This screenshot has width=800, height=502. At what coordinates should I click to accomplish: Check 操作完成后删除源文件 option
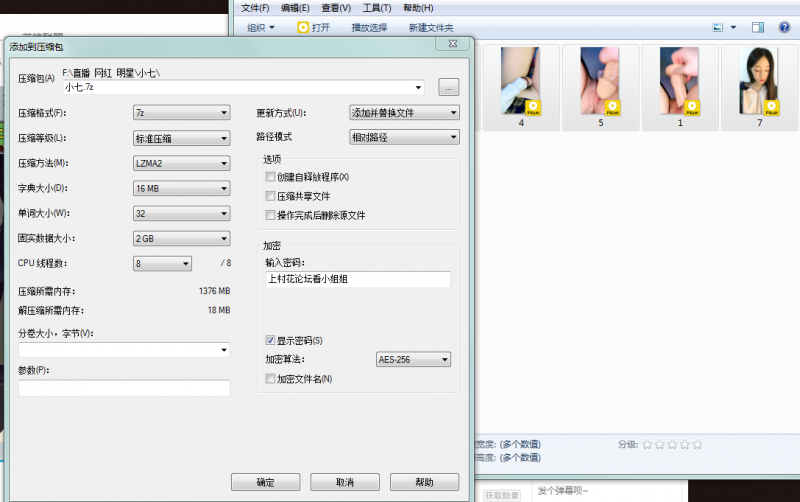pyautogui.click(x=270, y=215)
